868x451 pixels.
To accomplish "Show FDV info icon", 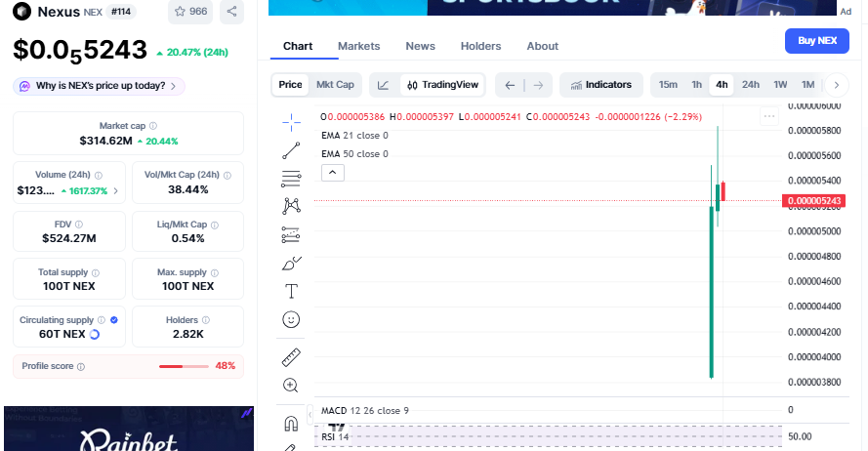I will [79, 225].
